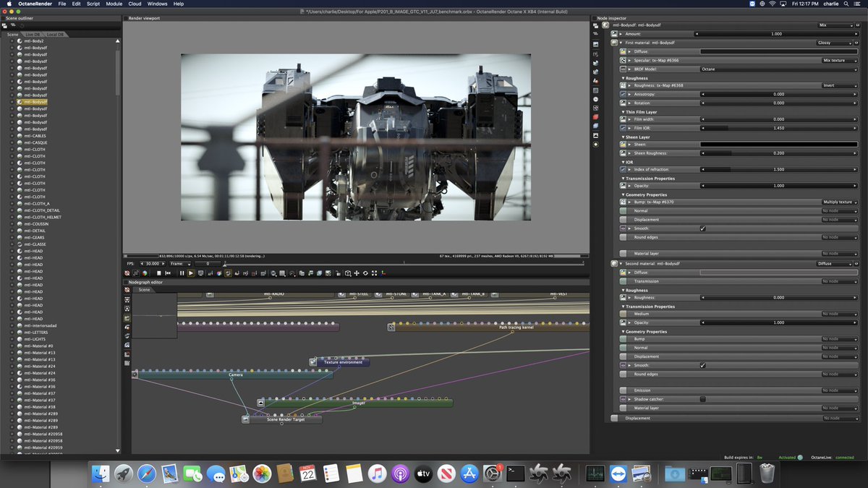Click the Amount slider in Node inspector
Screen dimensions: 868x488
pyautogui.click(x=776, y=34)
